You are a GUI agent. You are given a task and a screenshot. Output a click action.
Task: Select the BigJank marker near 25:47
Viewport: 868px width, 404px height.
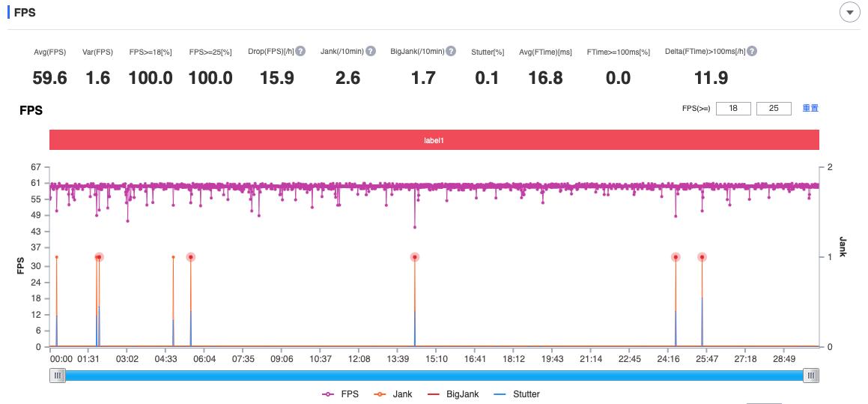pyautogui.click(x=702, y=257)
